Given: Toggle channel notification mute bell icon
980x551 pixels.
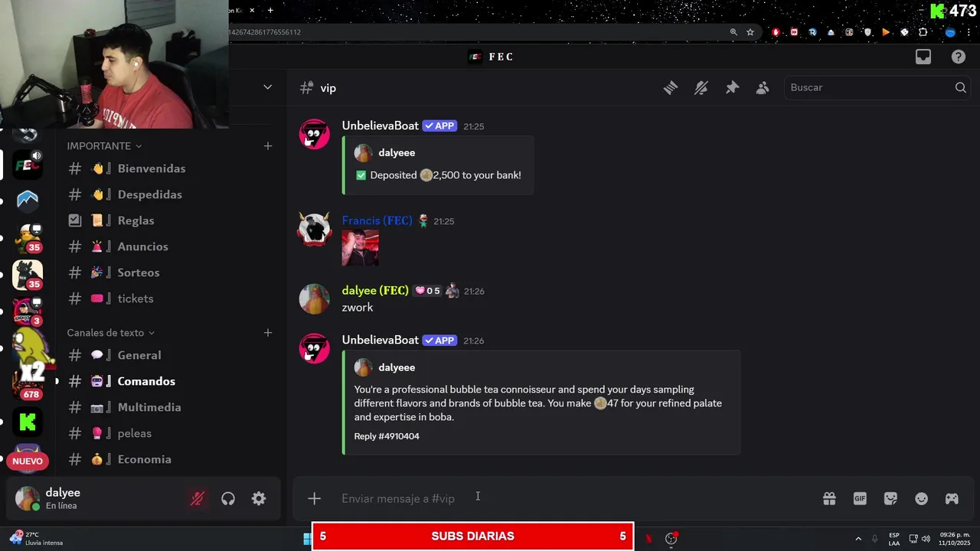Looking at the screenshot, I should (x=701, y=88).
